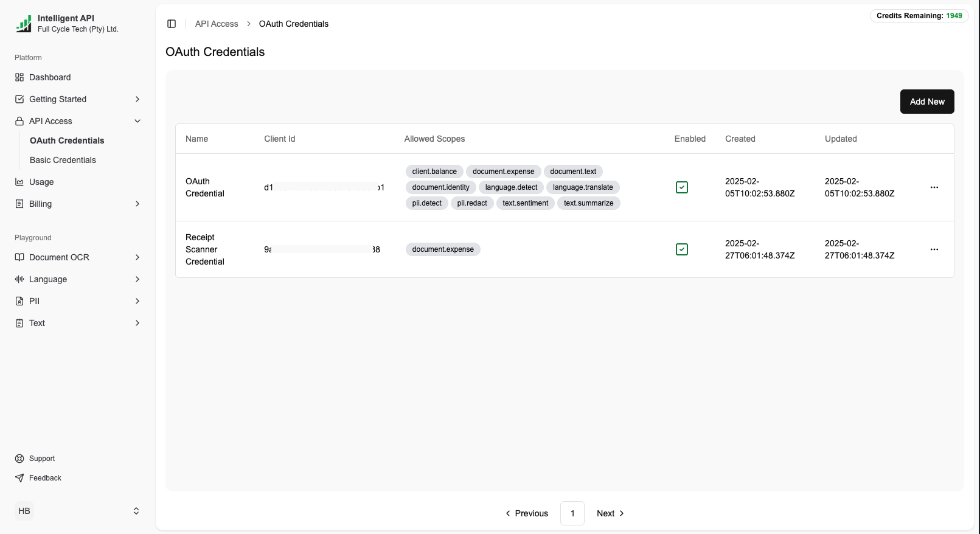Open row actions for OAuth Credential

934,187
